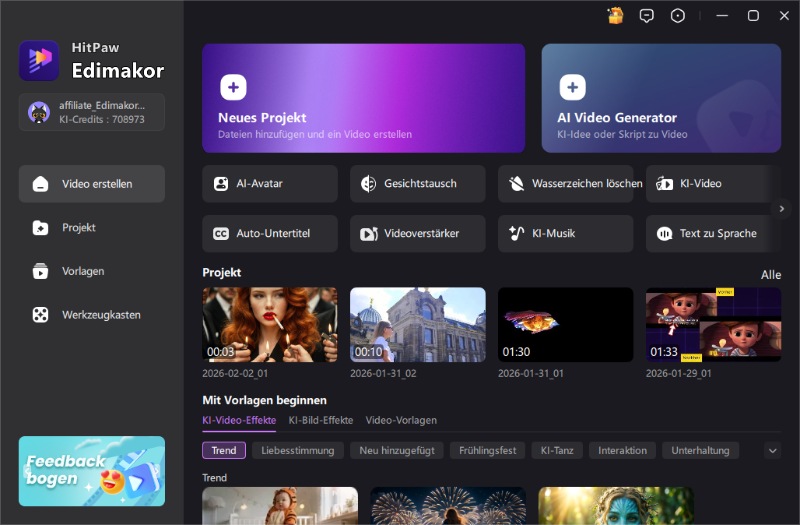800x525 pixels.
Task: Click the project name 2026-01-31_01
Action: [531, 373]
